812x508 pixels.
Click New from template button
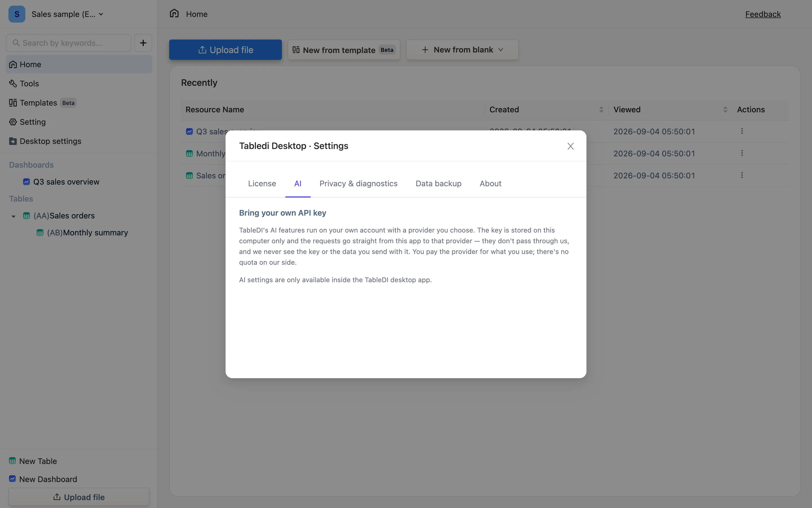pyautogui.click(x=344, y=50)
